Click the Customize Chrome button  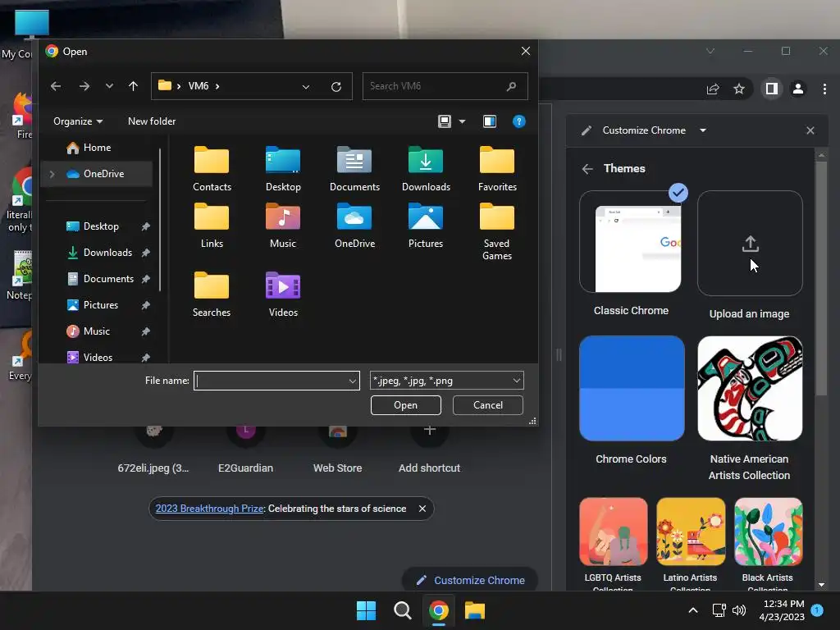pyautogui.click(x=470, y=580)
